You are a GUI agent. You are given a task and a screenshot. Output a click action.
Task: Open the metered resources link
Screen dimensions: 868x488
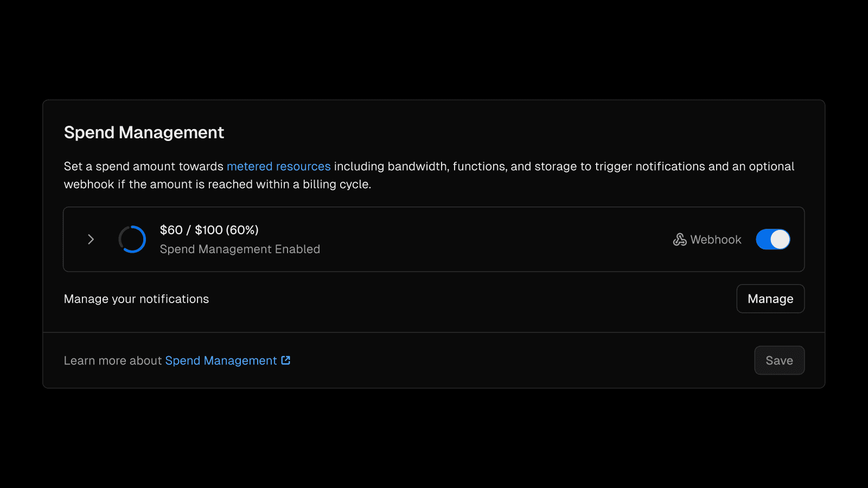[278, 166]
